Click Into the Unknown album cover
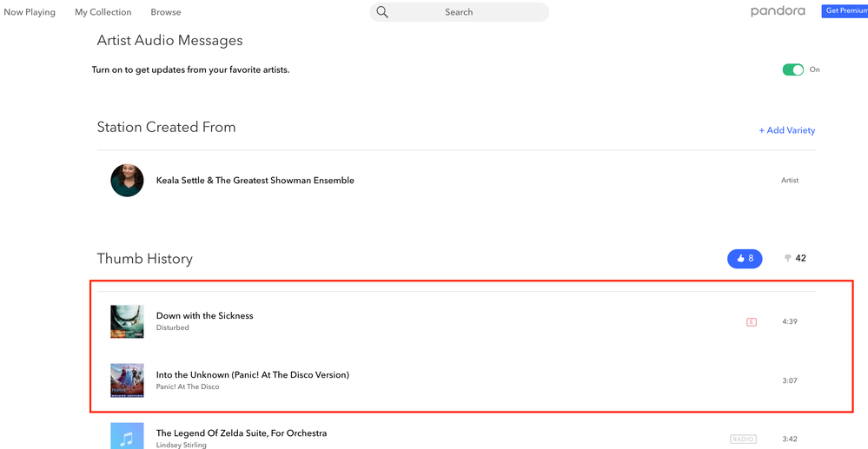Image resolution: width=868 pixels, height=449 pixels. 127,380
